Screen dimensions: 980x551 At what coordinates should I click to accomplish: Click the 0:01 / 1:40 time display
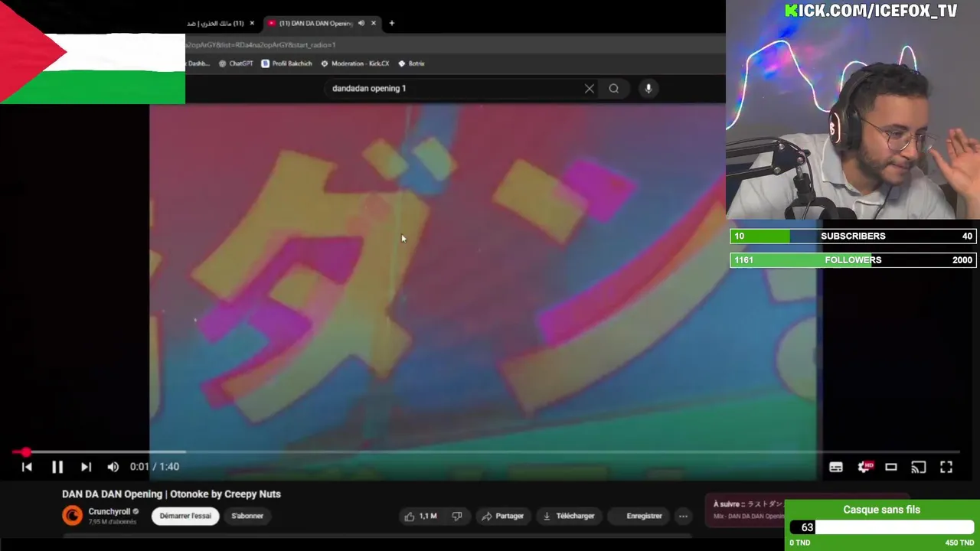point(155,467)
